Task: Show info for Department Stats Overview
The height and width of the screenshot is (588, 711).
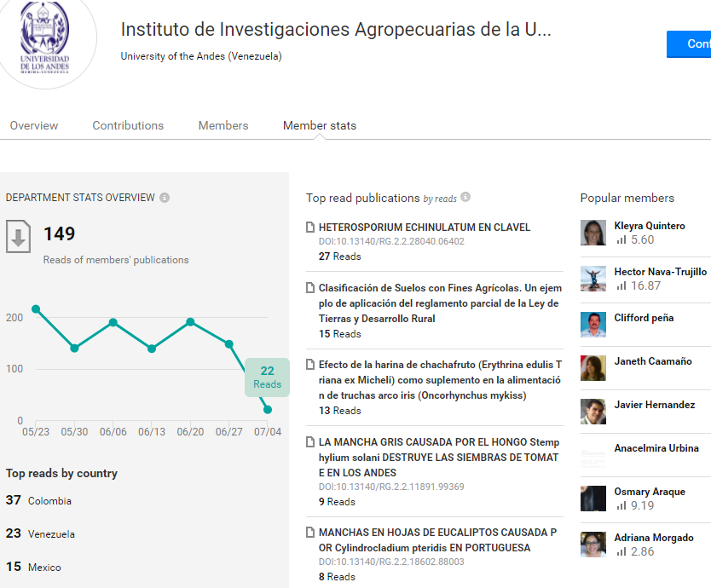Action: click(165, 198)
